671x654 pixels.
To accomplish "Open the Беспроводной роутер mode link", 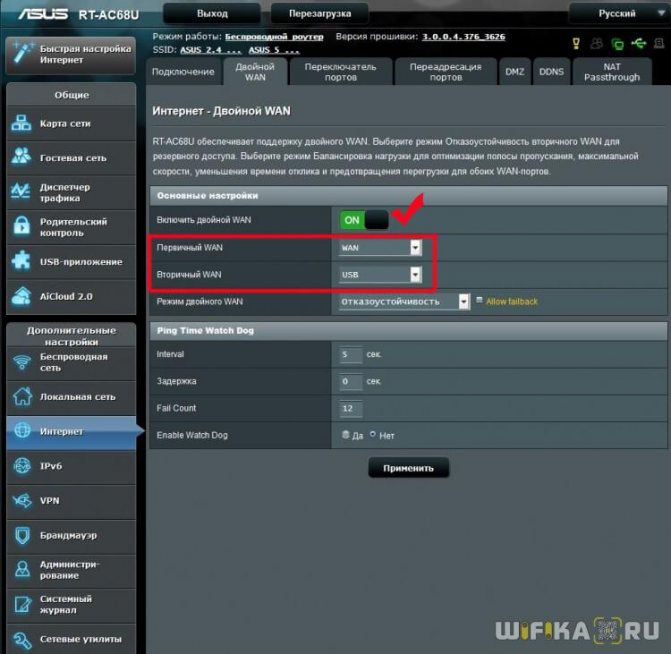I will point(274,37).
